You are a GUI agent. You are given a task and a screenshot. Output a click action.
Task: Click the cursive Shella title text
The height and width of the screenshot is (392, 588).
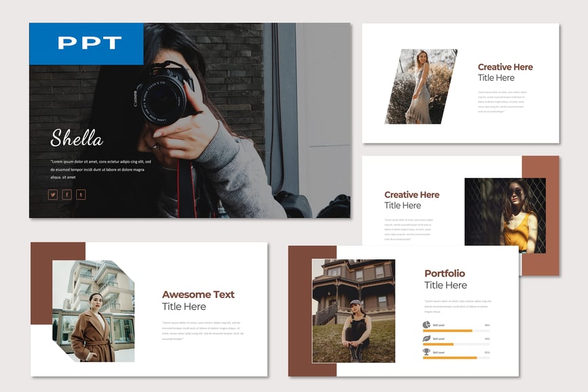point(75,138)
